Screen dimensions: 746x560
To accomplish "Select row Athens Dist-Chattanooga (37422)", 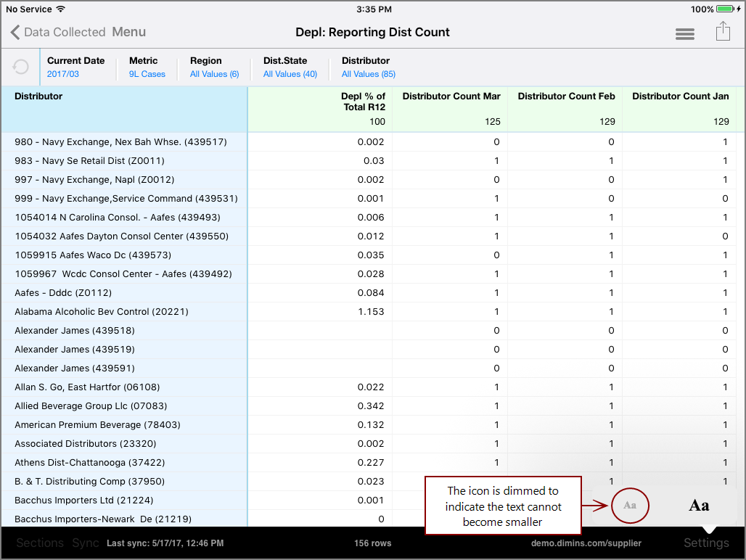I will 369,463.
